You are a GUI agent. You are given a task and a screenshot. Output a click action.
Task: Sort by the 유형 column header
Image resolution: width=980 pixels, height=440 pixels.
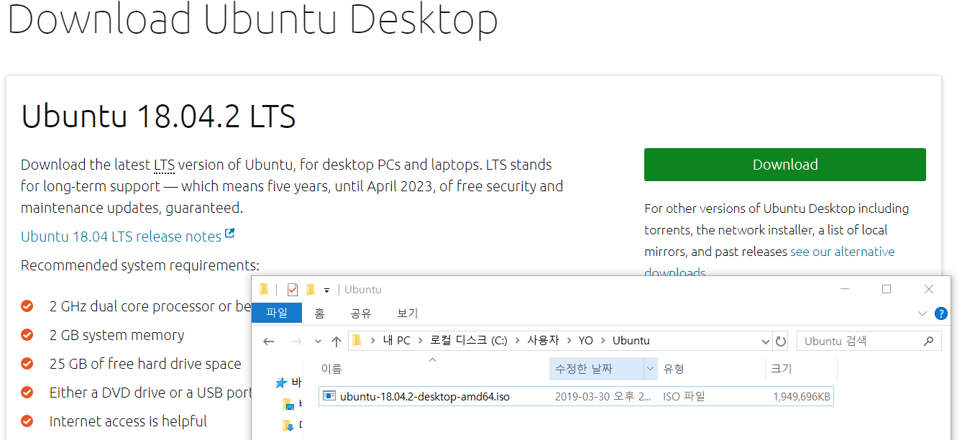tap(711, 369)
